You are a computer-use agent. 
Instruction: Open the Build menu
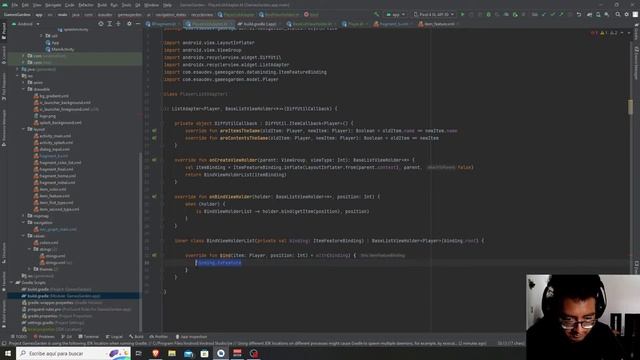(x=102, y=5)
